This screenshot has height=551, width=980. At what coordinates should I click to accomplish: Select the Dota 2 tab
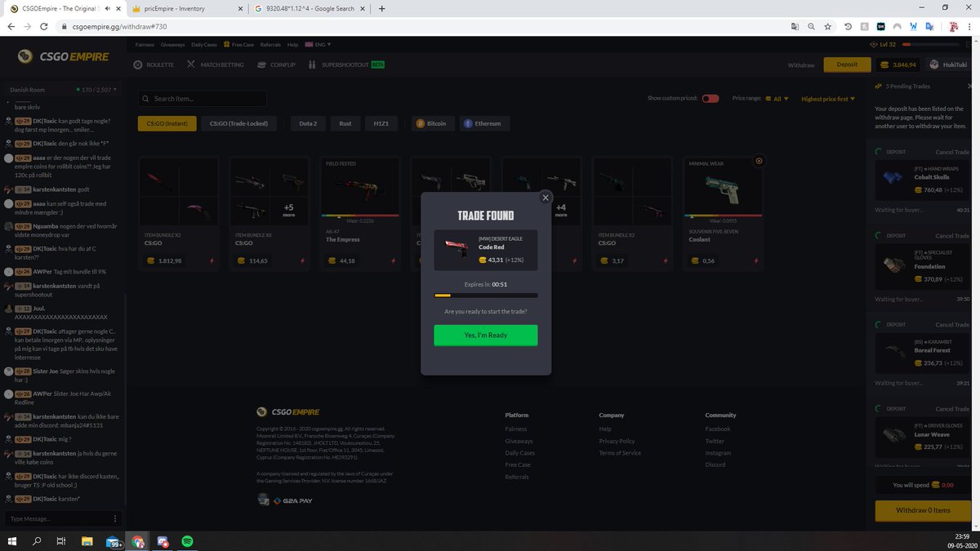pyautogui.click(x=308, y=123)
